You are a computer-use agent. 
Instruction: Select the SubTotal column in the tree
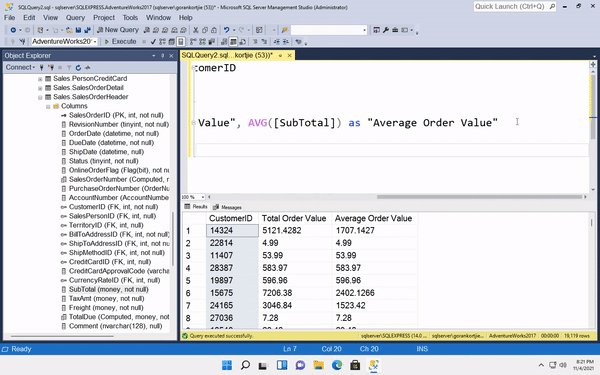(x=109, y=289)
